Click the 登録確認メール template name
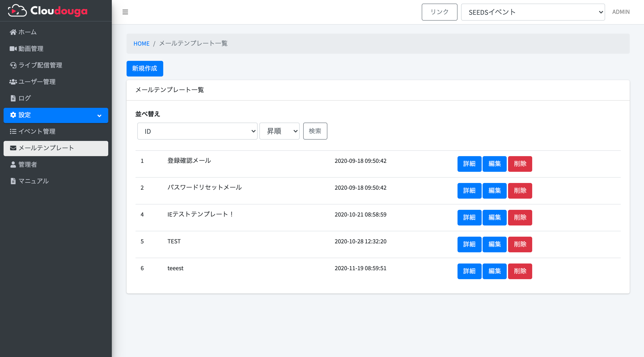Image resolution: width=644 pixels, height=357 pixels. coord(189,161)
